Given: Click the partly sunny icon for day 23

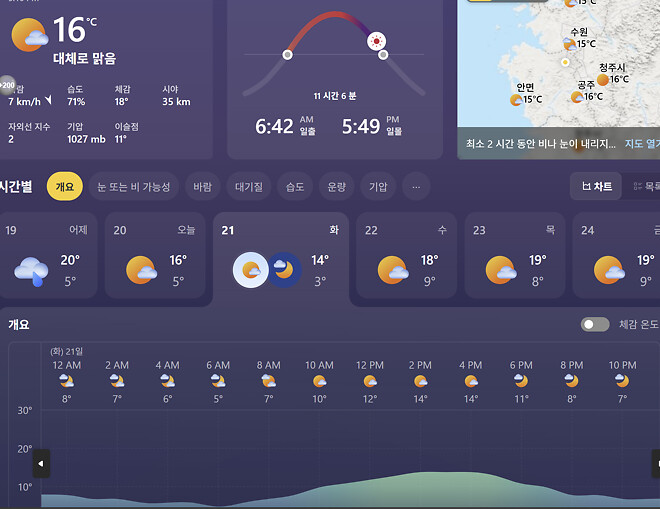Looking at the screenshot, I should (501, 270).
